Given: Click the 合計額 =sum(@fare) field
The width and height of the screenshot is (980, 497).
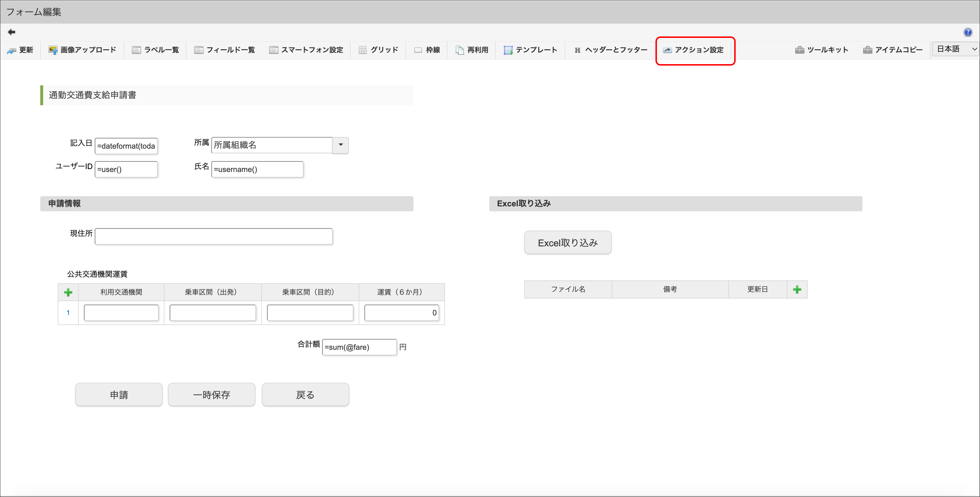Looking at the screenshot, I should coord(359,347).
